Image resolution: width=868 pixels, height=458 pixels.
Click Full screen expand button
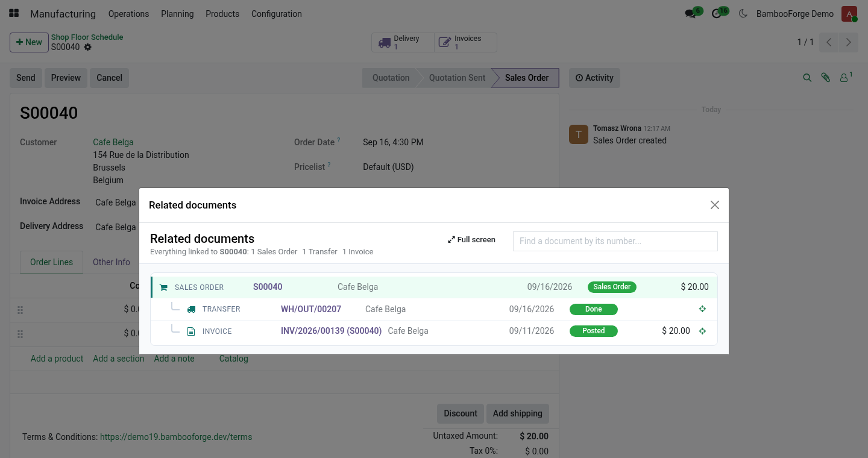coord(471,240)
